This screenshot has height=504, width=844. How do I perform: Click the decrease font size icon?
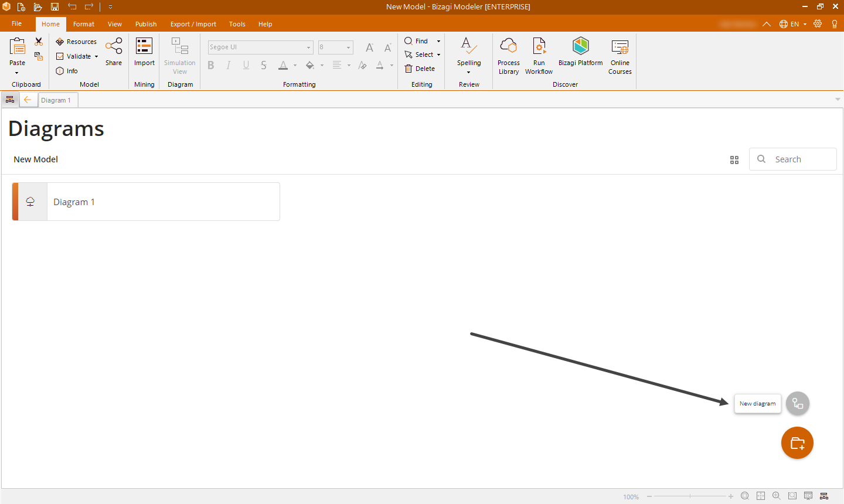pos(387,47)
